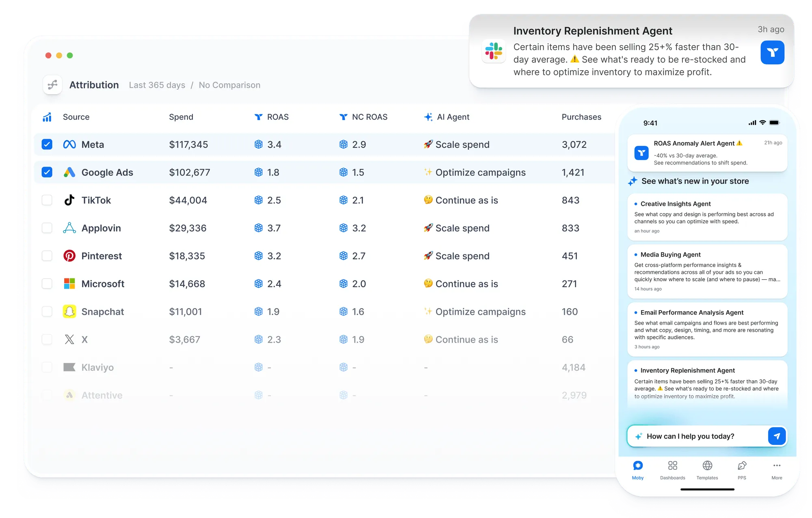The image size is (812, 518).
Task: Click the Attribution section icon
Action: coord(52,85)
